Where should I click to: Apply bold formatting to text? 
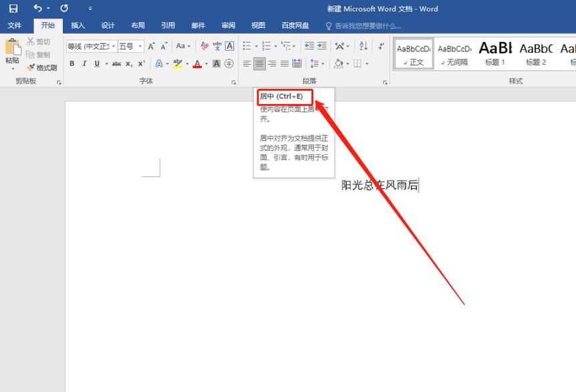click(x=71, y=63)
